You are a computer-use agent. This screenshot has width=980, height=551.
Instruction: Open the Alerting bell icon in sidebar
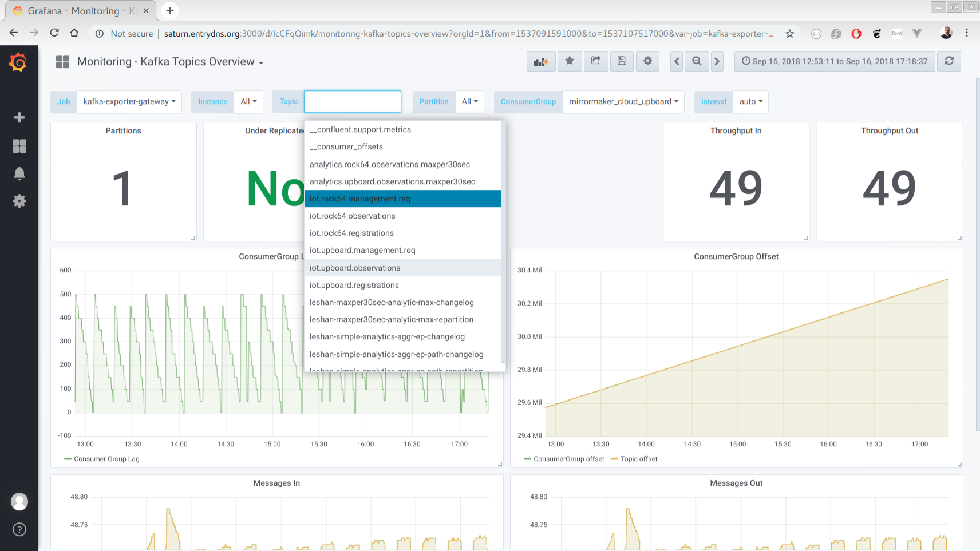19,173
